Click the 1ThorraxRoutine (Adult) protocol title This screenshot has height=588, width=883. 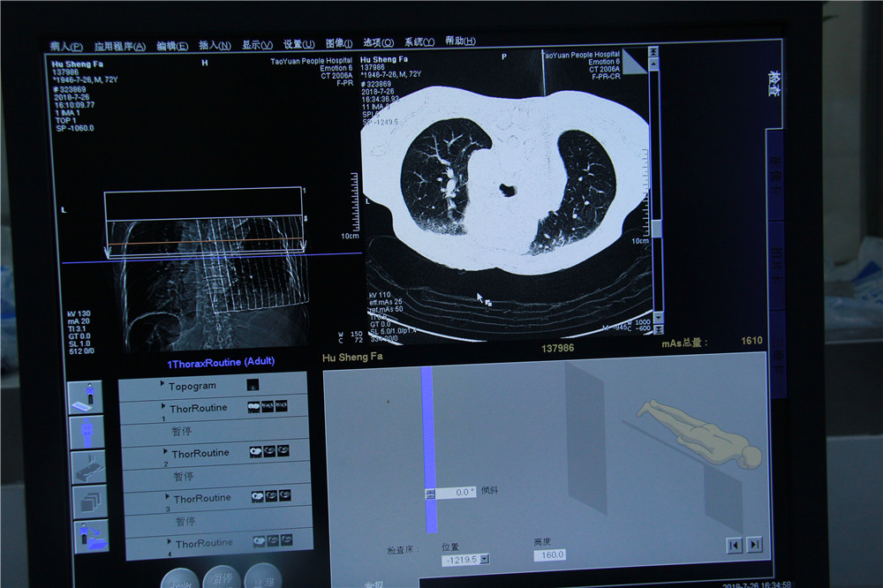click(221, 363)
